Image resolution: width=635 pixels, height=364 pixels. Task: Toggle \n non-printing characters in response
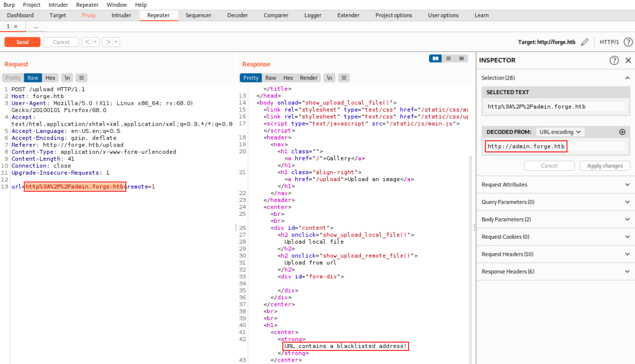329,78
